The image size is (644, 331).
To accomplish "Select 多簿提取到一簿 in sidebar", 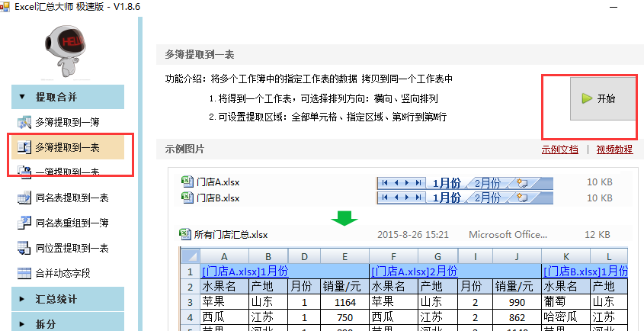I will point(68,122).
